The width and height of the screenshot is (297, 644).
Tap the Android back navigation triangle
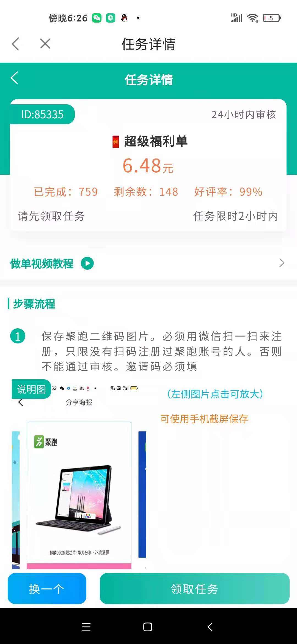[x=210, y=627]
